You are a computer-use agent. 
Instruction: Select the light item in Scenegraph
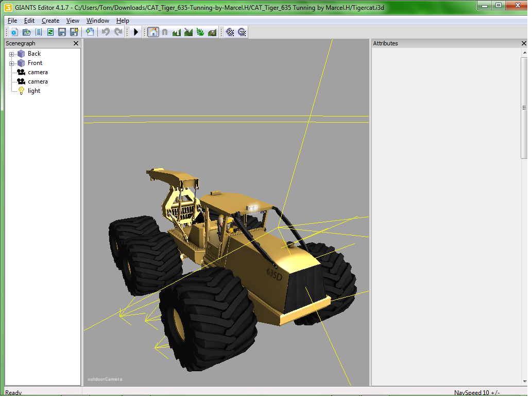pyautogui.click(x=34, y=91)
